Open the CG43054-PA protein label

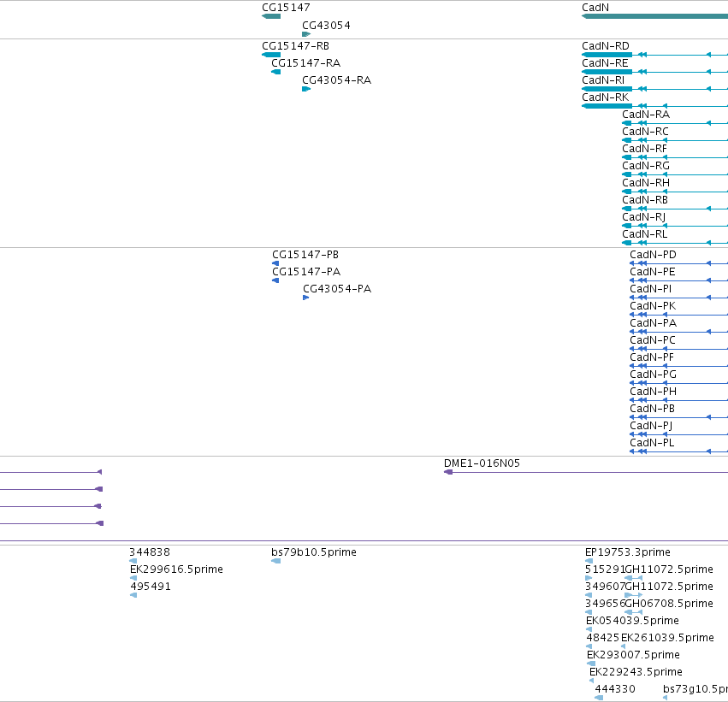(337, 289)
